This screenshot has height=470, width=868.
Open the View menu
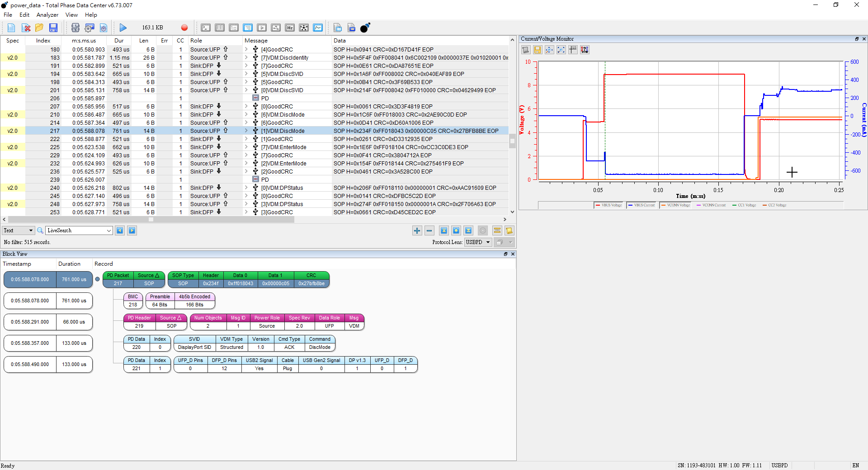click(71, 15)
